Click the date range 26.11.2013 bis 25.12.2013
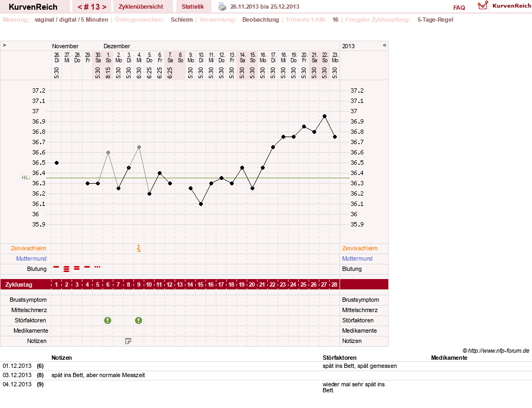 coord(265,7)
